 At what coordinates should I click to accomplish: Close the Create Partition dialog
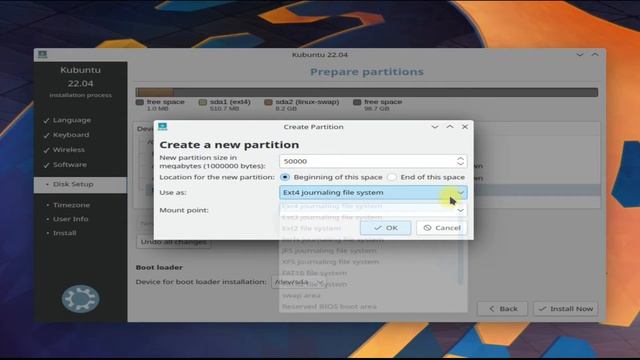pyautogui.click(x=465, y=127)
